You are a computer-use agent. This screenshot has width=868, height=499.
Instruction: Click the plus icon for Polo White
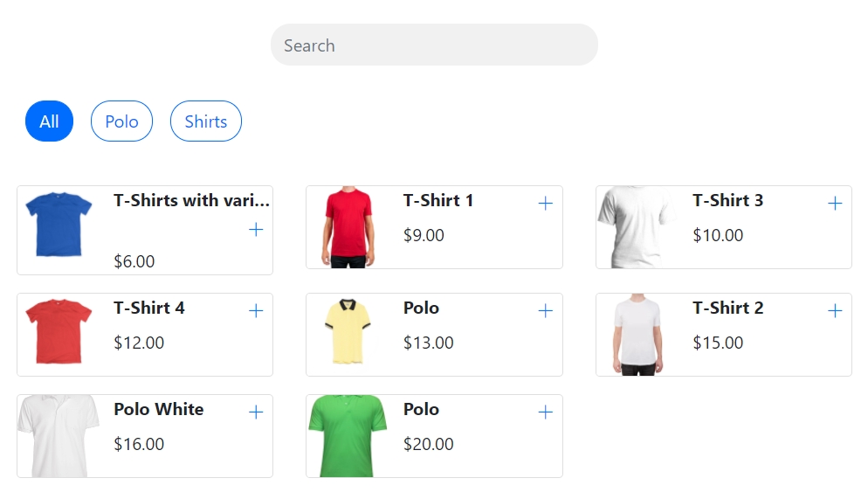pos(256,412)
